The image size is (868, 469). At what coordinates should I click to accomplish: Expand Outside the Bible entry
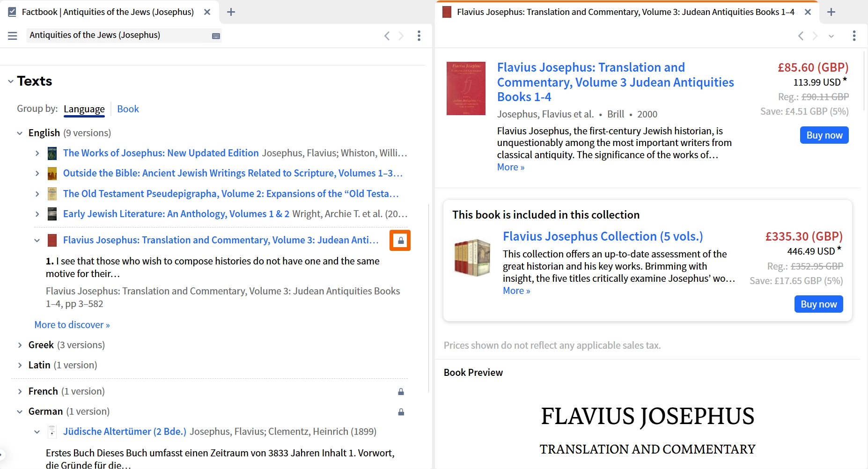37,174
